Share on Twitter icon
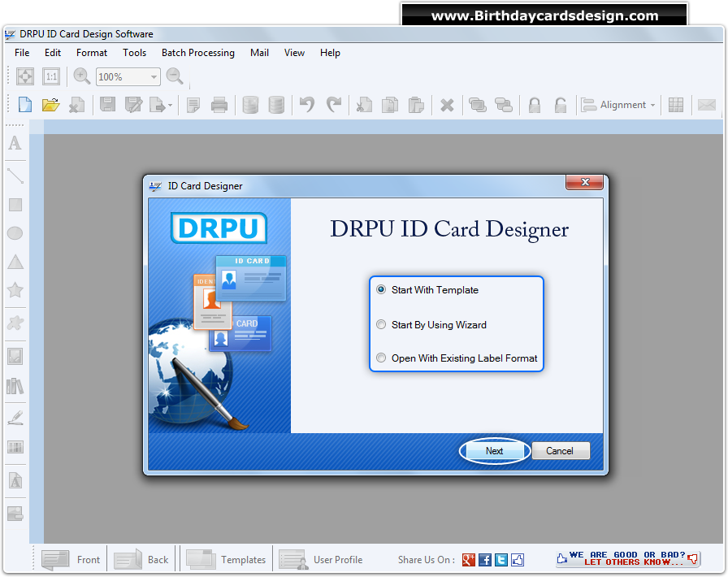 (x=501, y=560)
